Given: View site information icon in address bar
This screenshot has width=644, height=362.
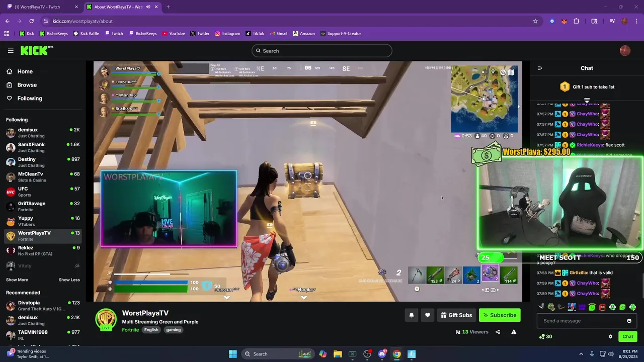Looking at the screenshot, I should point(46,21).
